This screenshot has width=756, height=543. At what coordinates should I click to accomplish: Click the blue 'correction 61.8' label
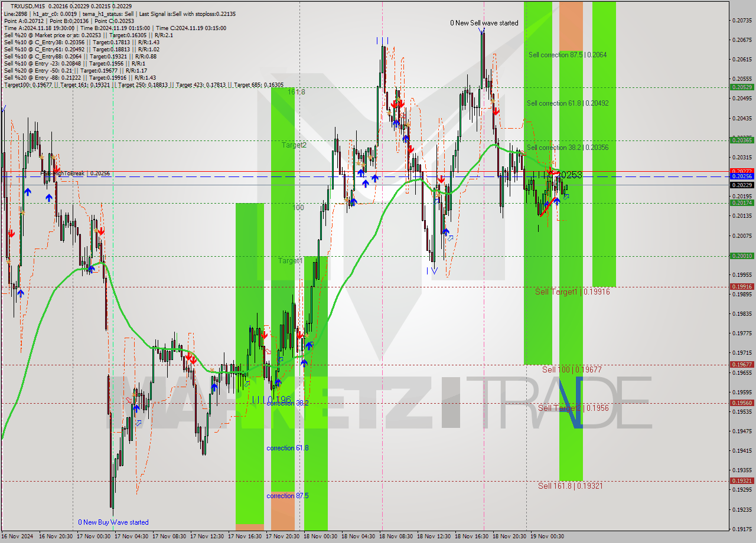pyautogui.click(x=287, y=448)
